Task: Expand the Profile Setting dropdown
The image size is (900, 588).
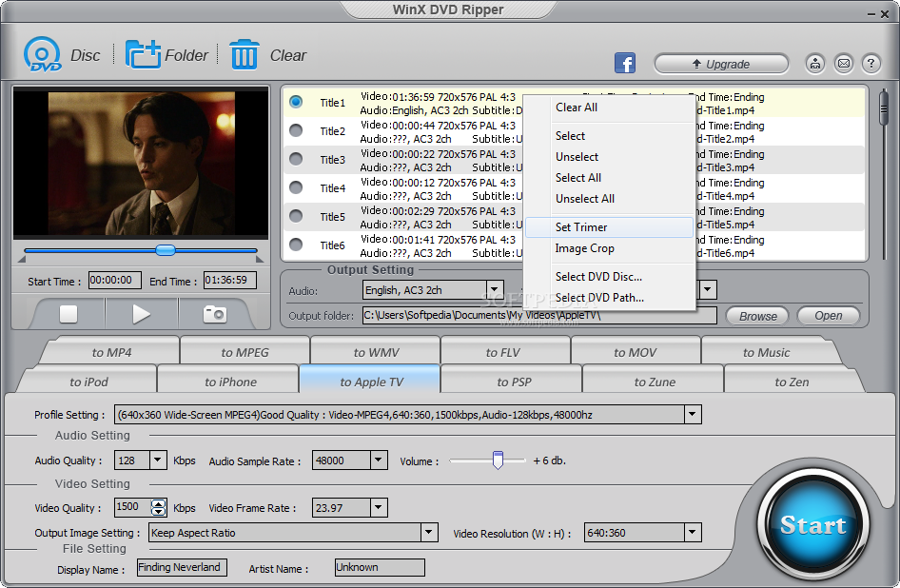Action: pyautogui.click(x=693, y=414)
